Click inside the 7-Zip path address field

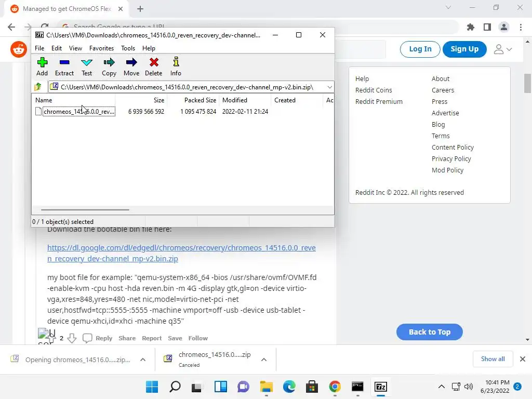point(187,87)
